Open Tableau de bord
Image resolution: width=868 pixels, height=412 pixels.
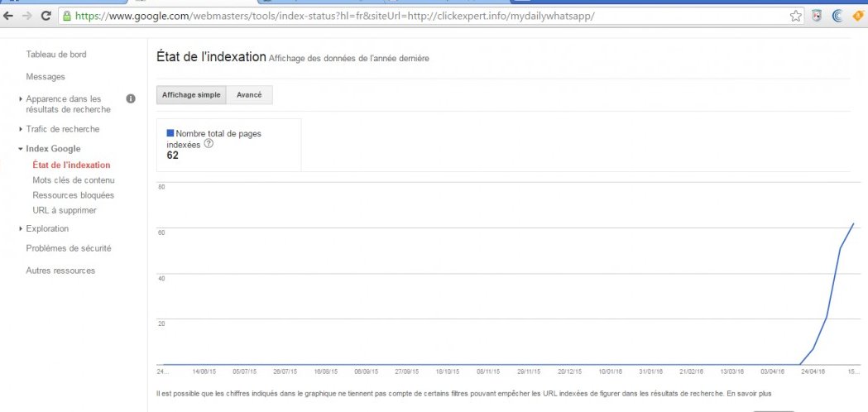click(x=56, y=55)
